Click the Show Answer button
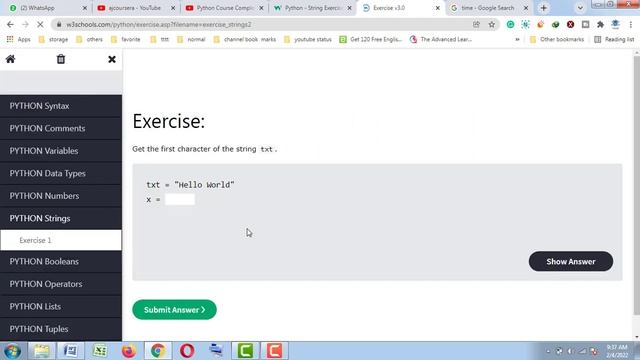640x360 pixels. 571,262
